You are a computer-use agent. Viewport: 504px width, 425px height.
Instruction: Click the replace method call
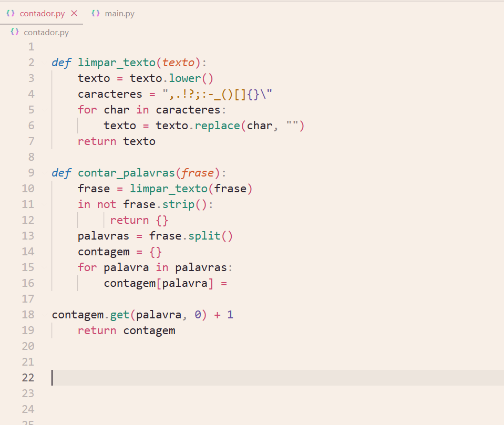coord(217,126)
